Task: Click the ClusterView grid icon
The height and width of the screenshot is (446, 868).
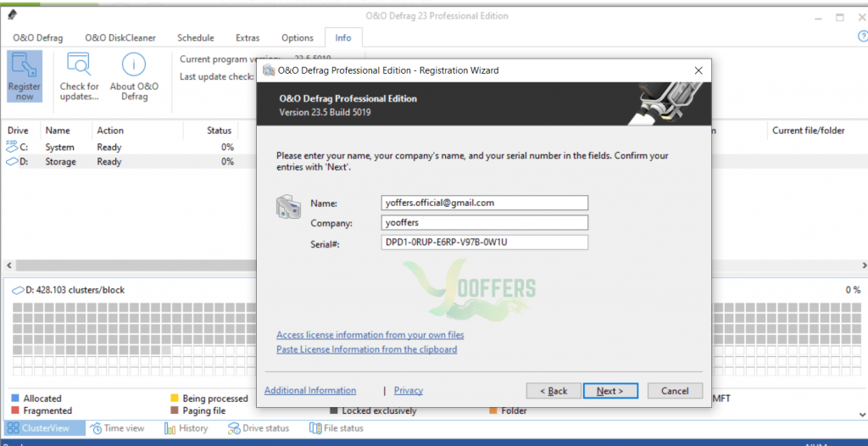Action: (x=14, y=428)
